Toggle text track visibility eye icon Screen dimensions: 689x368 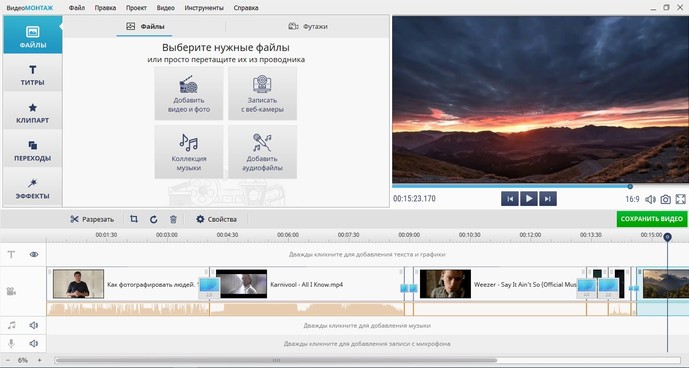34,254
